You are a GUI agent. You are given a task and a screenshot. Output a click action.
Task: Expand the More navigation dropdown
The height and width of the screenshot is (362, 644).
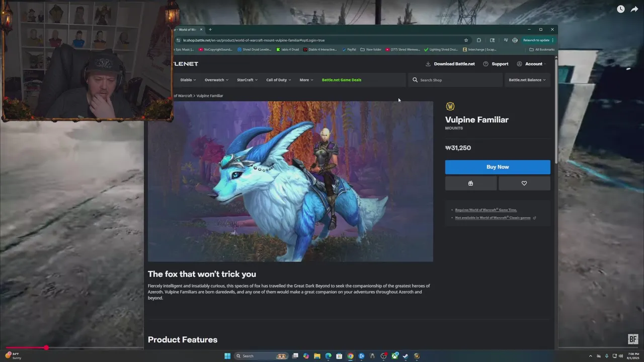coord(306,80)
